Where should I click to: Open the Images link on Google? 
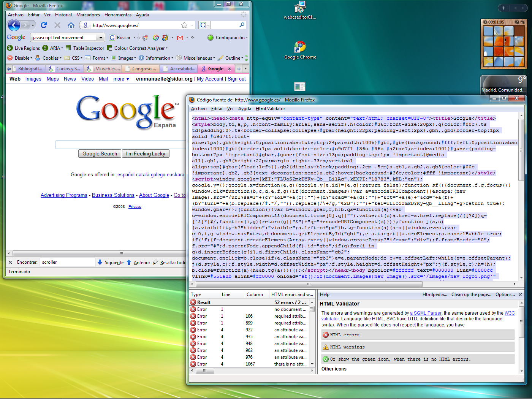click(33, 79)
